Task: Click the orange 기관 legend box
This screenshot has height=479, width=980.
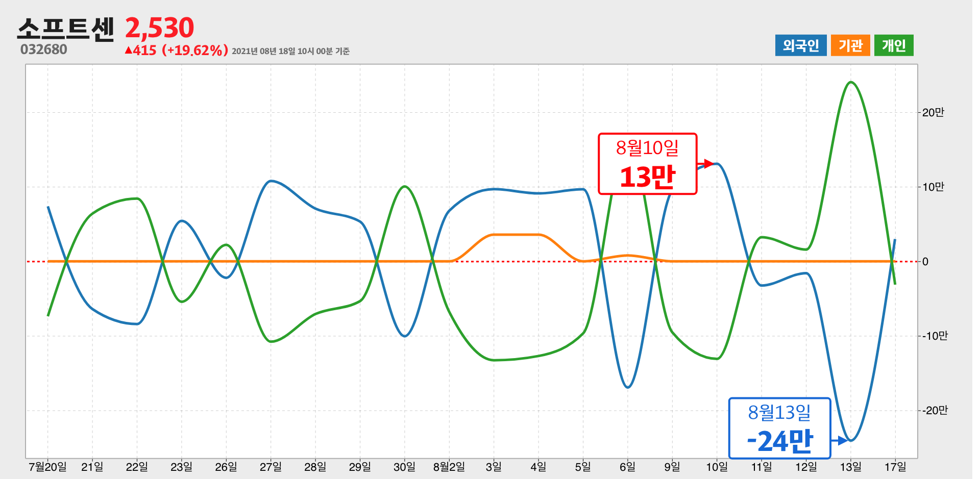Action: point(850,45)
